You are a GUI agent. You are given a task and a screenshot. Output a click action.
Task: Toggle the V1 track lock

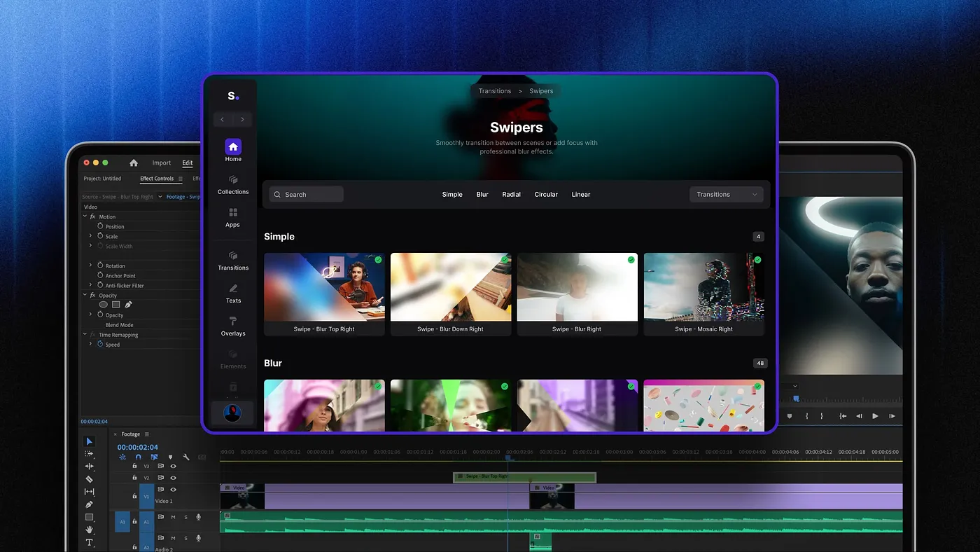coord(134,495)
